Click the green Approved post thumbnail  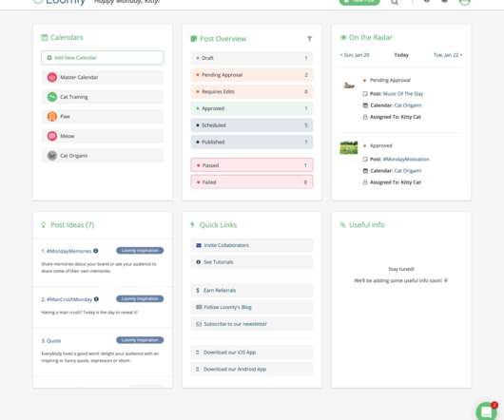[349, 147]
